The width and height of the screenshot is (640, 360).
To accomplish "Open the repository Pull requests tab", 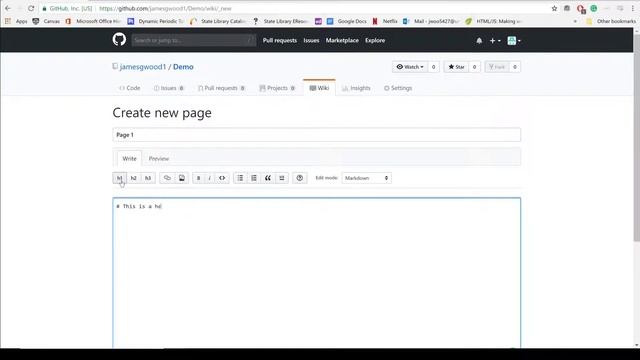I will tap(221, 88).
